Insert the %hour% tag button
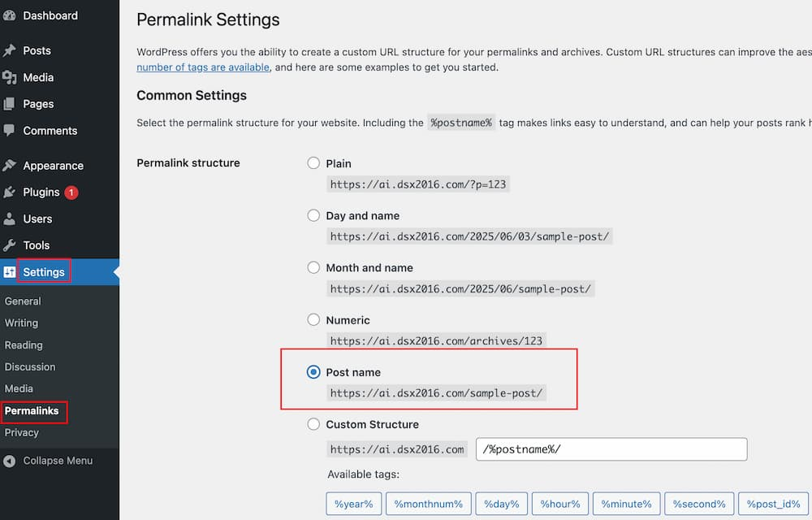 coord(560,504)
